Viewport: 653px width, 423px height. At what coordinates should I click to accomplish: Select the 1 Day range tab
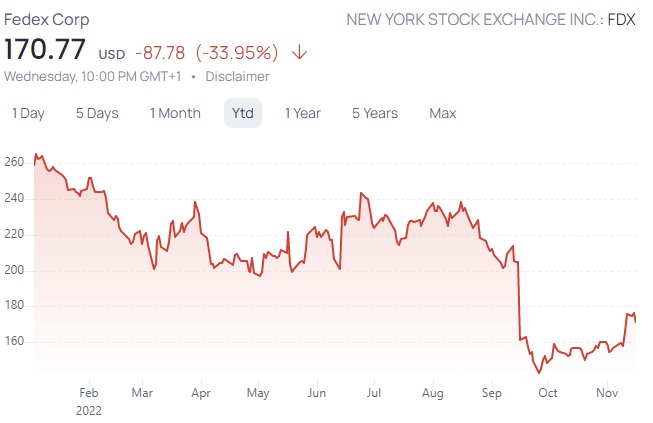[28, 113]
